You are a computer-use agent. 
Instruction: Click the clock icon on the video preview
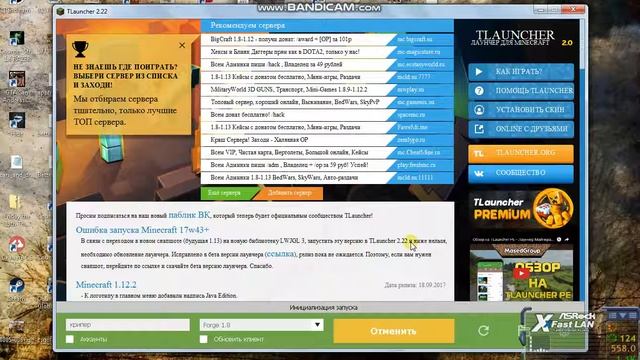559,240
